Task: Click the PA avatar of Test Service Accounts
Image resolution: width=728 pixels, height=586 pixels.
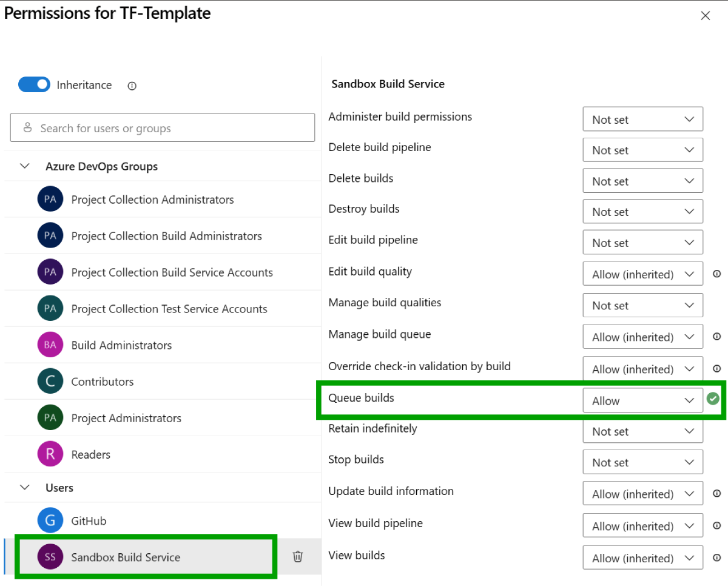Action: [50, 309]
